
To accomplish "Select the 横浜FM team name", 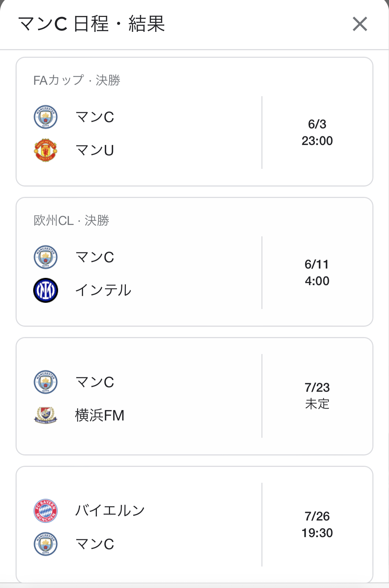I will [100, 415].
